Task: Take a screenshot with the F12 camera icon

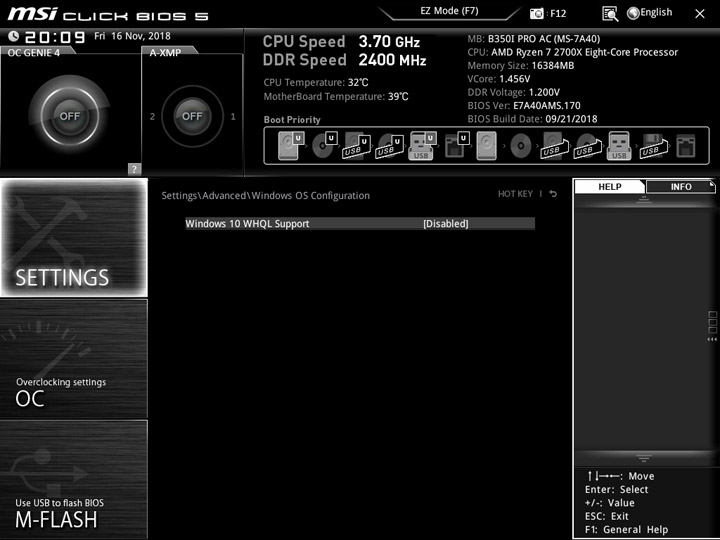Action: pos(536,14)
